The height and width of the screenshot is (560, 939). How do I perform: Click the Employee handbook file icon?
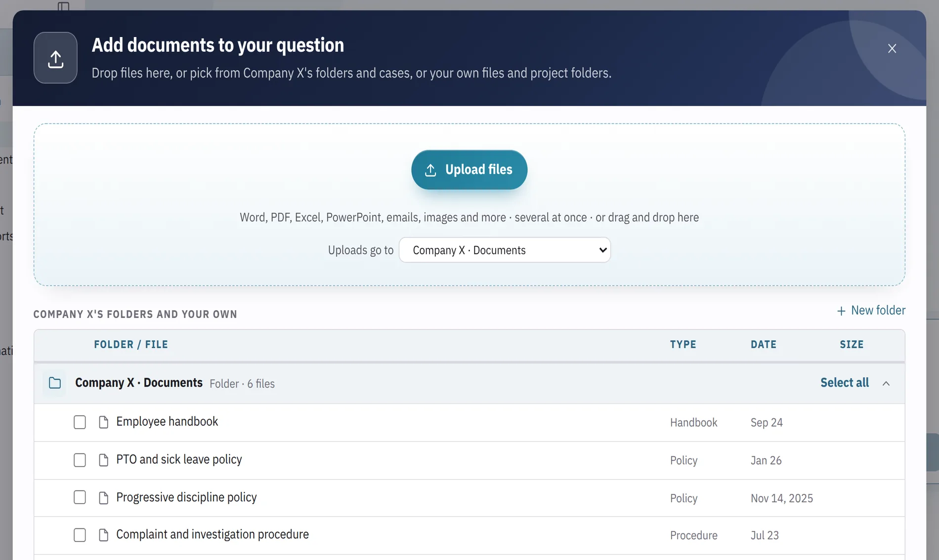click(103, 422)
